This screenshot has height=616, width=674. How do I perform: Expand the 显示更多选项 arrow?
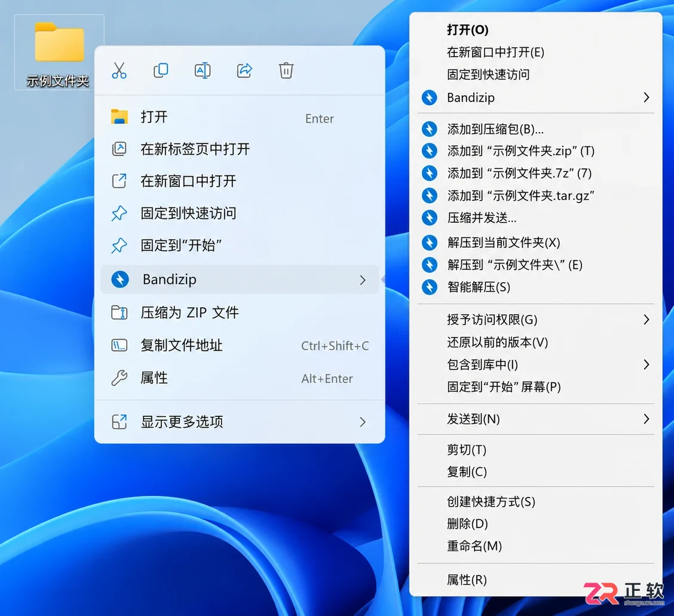coord(362,422)
